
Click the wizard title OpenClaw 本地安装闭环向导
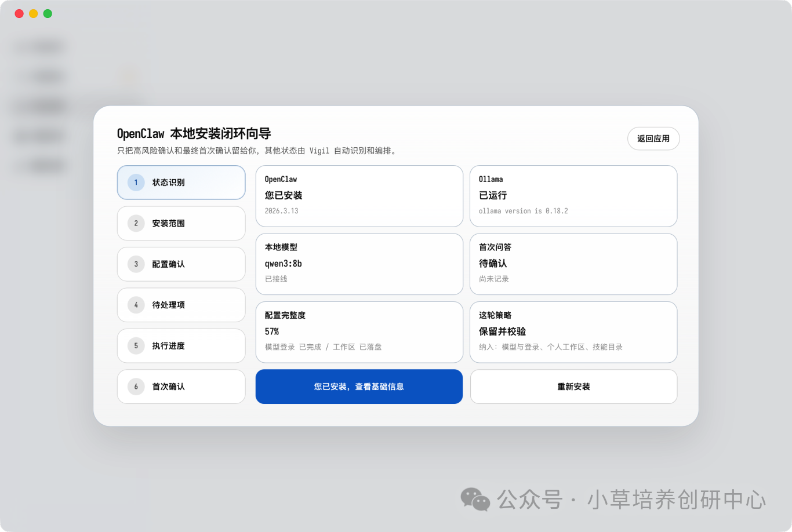(x=194, y=134)
